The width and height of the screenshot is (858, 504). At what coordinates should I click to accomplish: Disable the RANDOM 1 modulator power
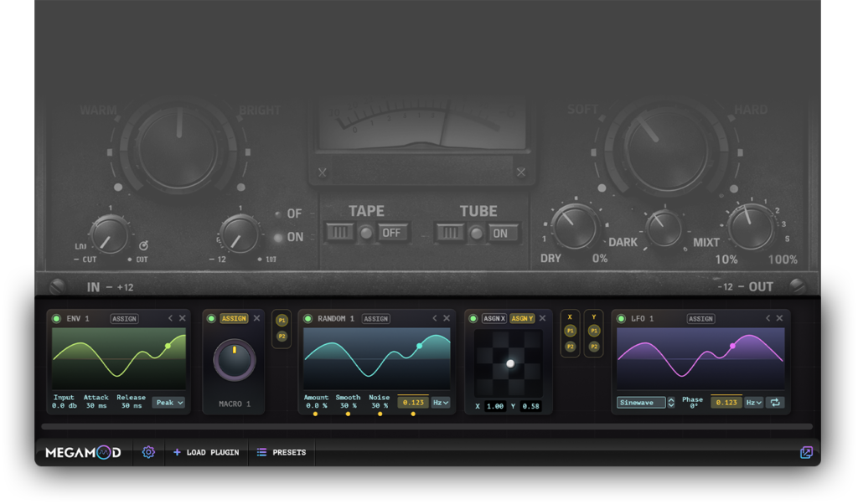click(x=308, y=318)
